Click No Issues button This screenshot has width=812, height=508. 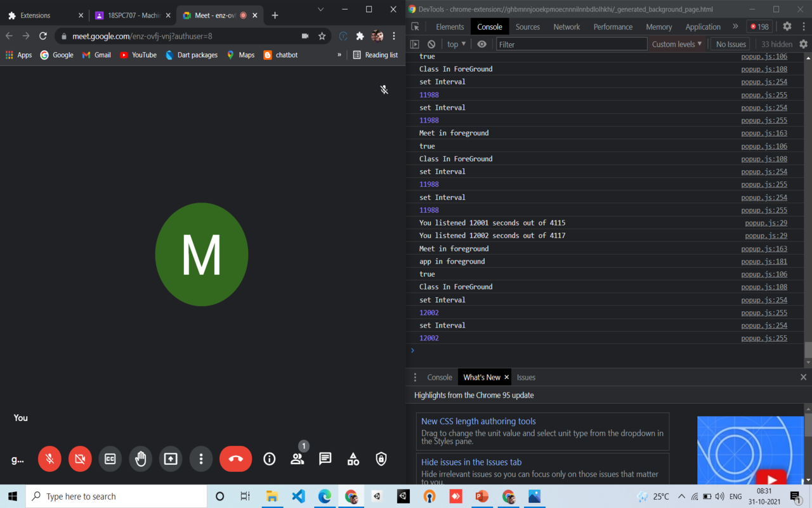pos(731,44)
